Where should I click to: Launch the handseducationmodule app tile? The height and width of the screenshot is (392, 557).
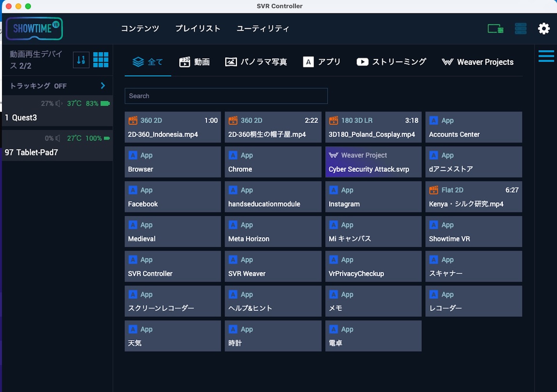[273, 197]
